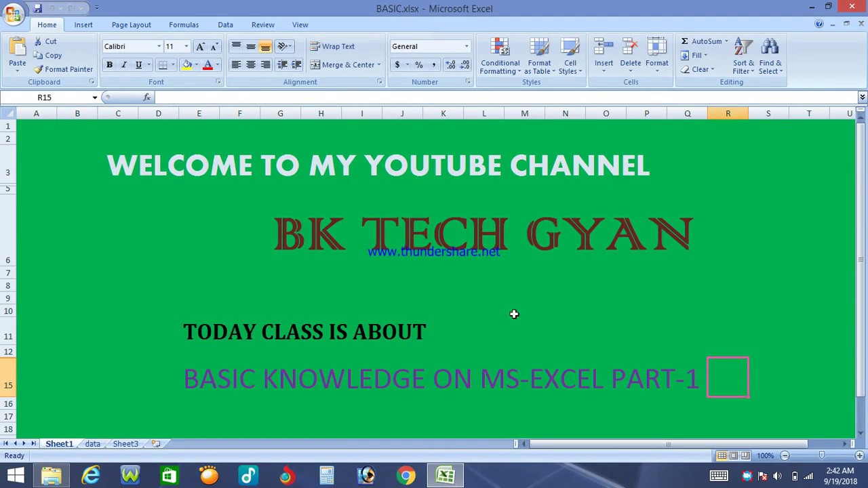Apply center horizontal alignment
This screenshot has width=868, height=488.
[x=251, y=64]
